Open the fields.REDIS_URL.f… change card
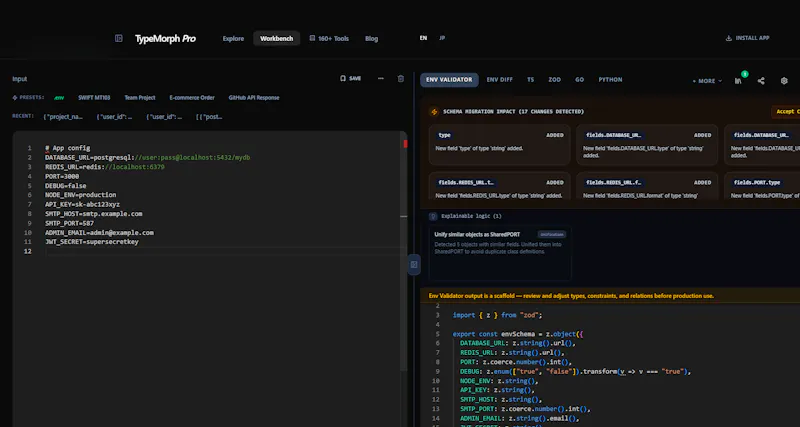The width and height of the screenshot is (800, 427). [x=647, y=186]
